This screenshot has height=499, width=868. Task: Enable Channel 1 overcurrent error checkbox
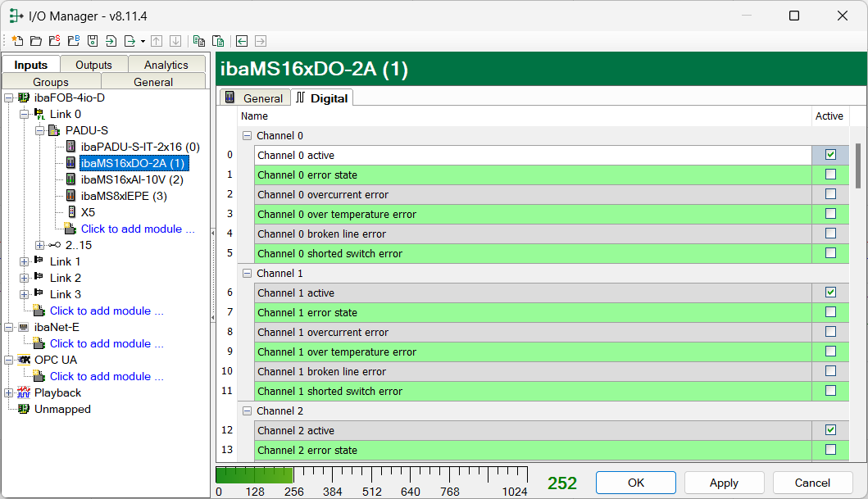pos(830,332)
